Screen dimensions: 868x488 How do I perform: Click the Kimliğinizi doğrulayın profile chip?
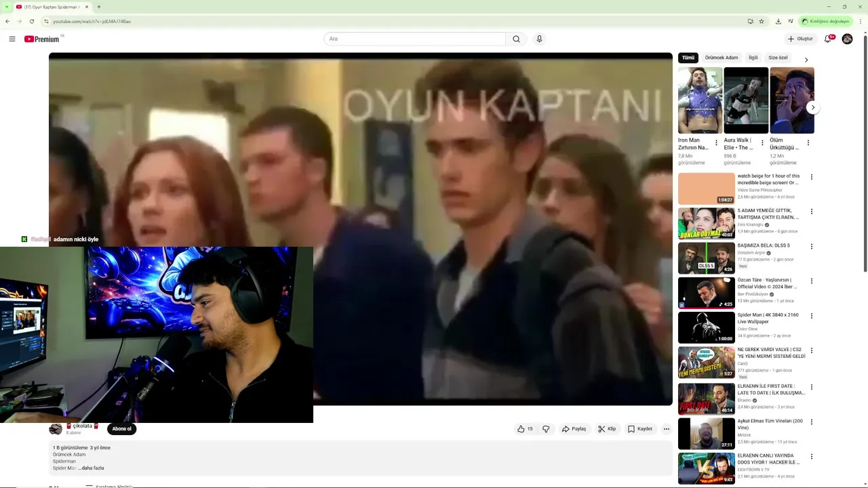[825, 21]
